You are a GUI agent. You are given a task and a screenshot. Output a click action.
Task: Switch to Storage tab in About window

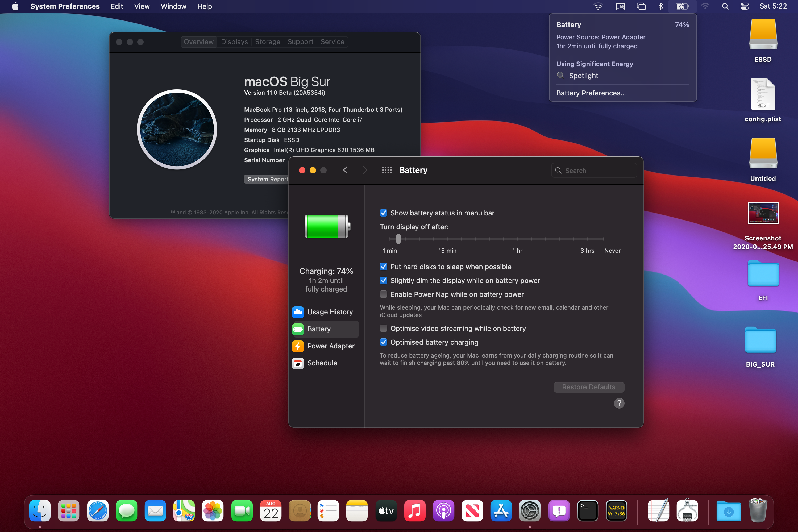pos(268,42)
